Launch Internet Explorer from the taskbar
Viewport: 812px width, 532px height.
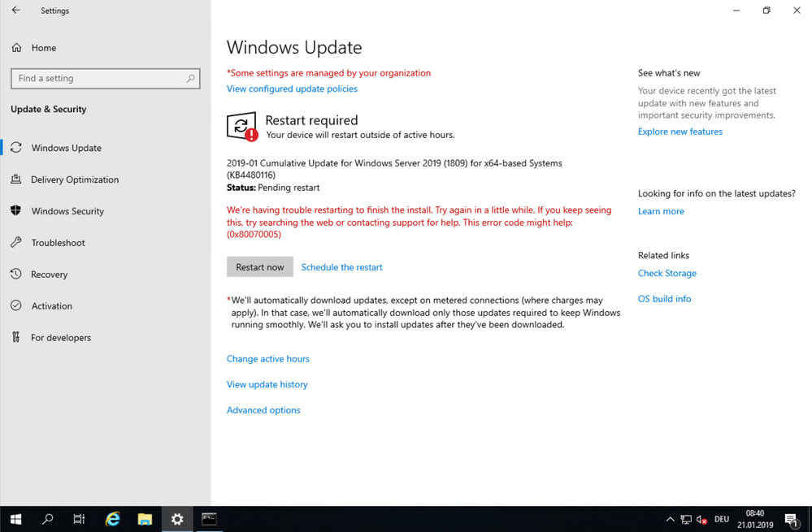coord(112,519)
